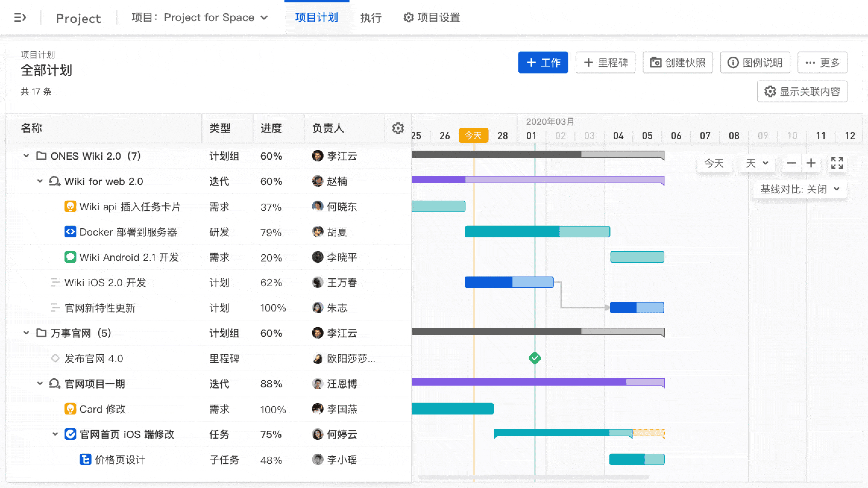Screen dimensions: 868x488
Task: Click the Wiki Android 2.1 chat icon
Action: coord(70,257)
